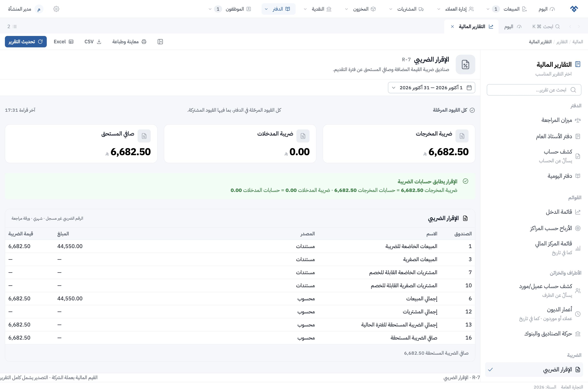Click the المبلغ column header

click(63, 234)
